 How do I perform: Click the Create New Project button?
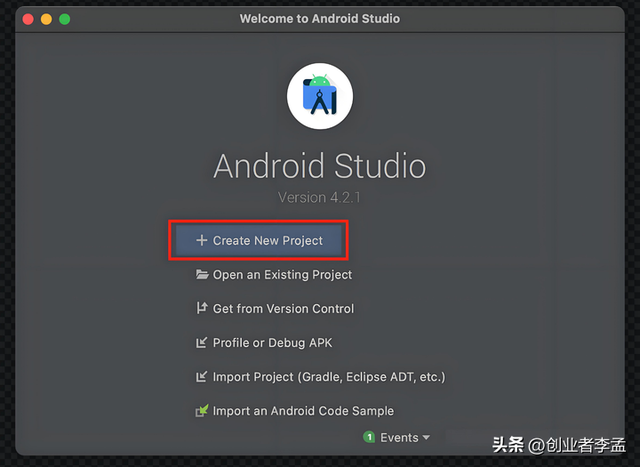pyautogui.click(x=259, y=240)
